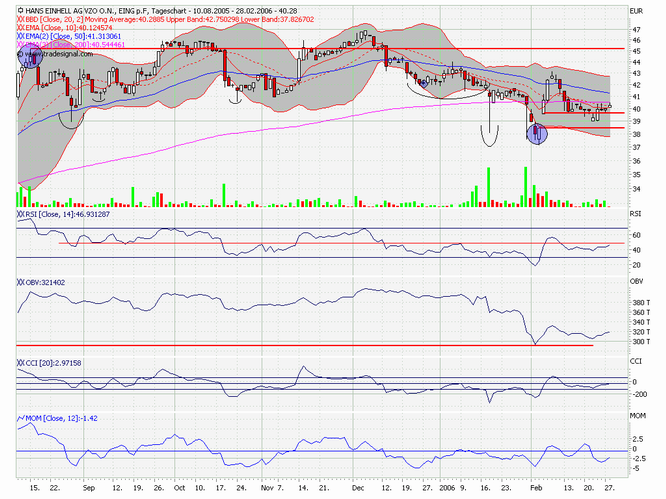Image resolution: width=666 pixels, height=499 pixels.
Task: Click the CCI indicator line icon
Action: (22, 362)
